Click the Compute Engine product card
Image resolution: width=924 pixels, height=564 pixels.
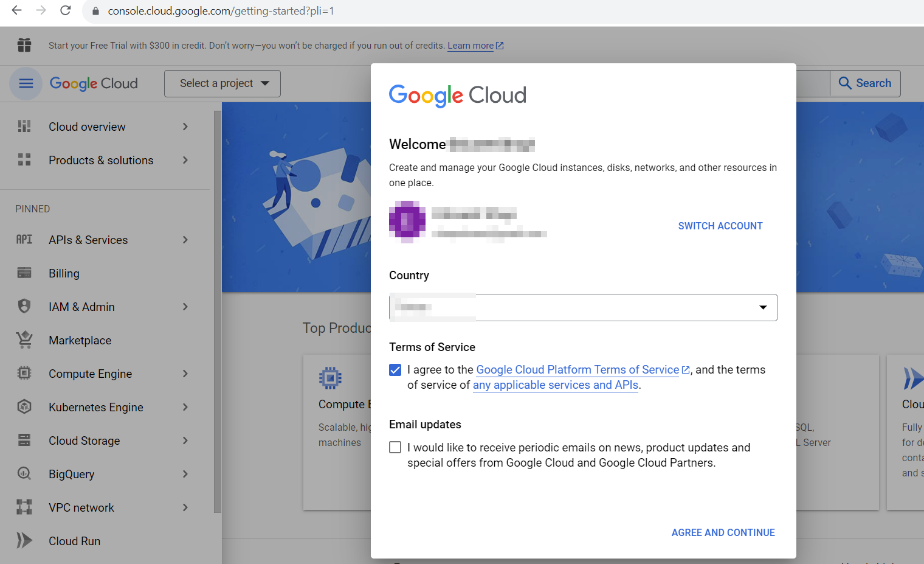pyautogui.click(x=337, y=432)
